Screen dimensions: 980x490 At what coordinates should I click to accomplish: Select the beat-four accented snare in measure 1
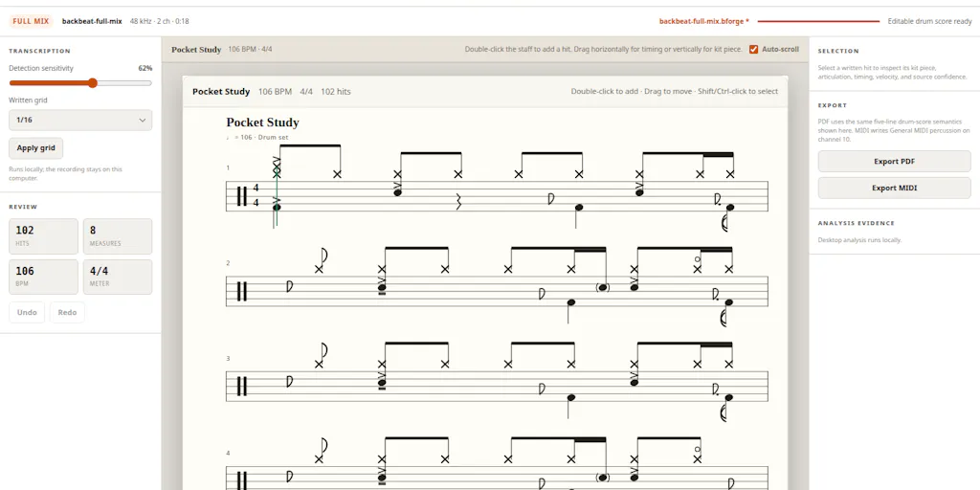(x=639, y=192)
